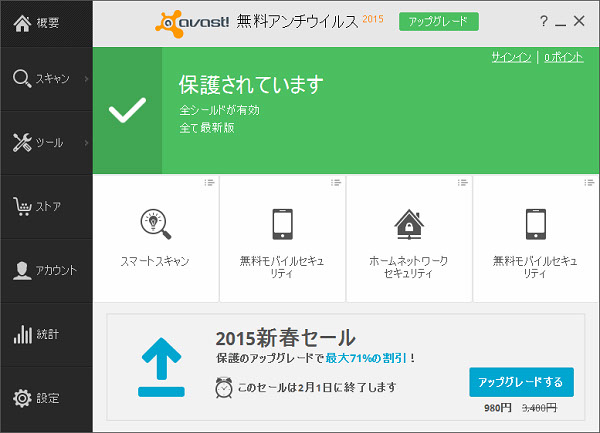Screen dimensions: 600x433
Task: Open the help question mark
Action: pos(543,21)
